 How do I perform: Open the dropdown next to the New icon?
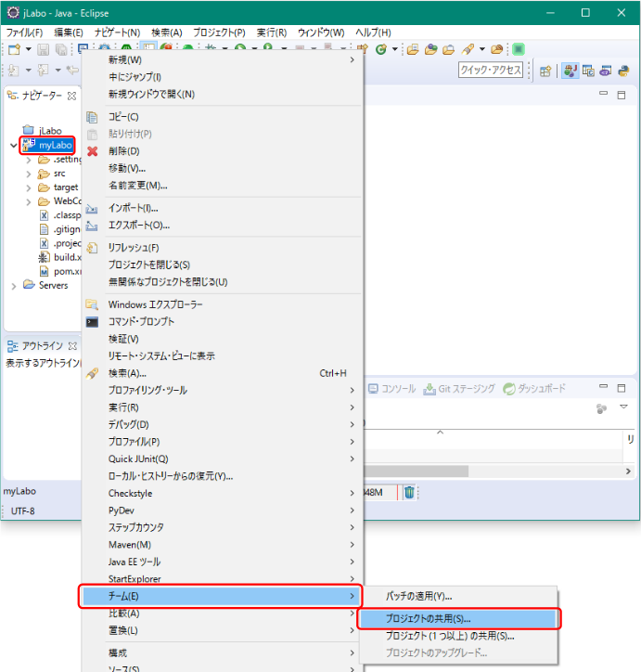point(28,49)
